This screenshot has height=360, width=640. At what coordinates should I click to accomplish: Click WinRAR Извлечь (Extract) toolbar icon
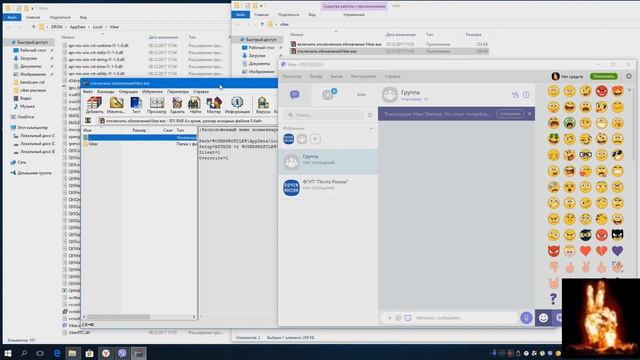tap(116, 105)
